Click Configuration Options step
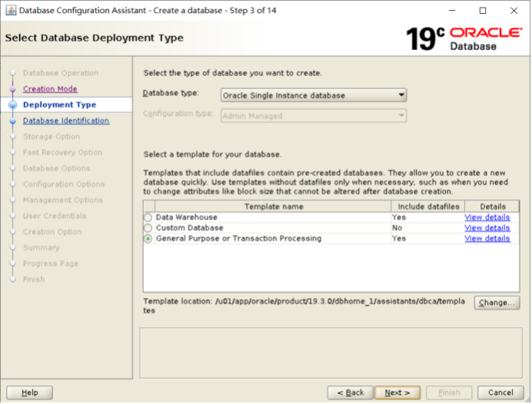Viewport: 532px width, 404px height. pyautogui.click(x=64, y=184)
